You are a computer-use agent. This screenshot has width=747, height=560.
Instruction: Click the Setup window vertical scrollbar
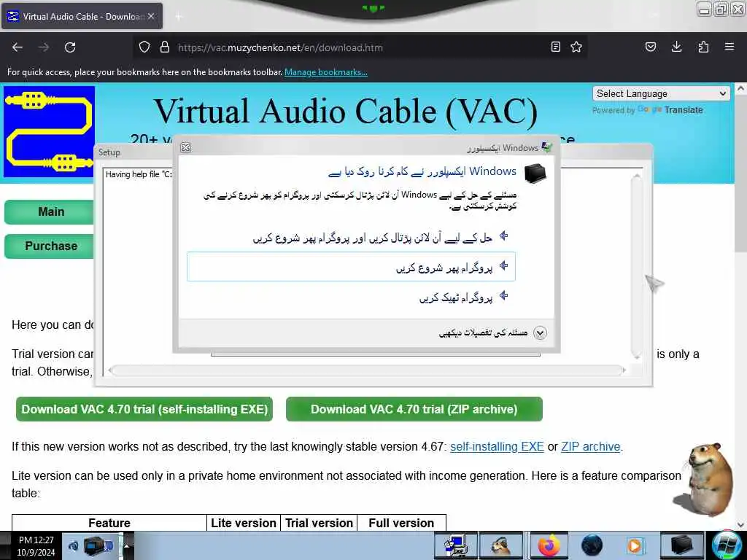636,266
